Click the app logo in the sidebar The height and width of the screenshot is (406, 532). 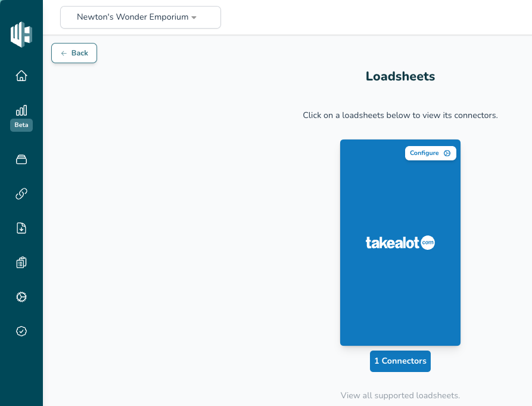(x=21, y=34)
